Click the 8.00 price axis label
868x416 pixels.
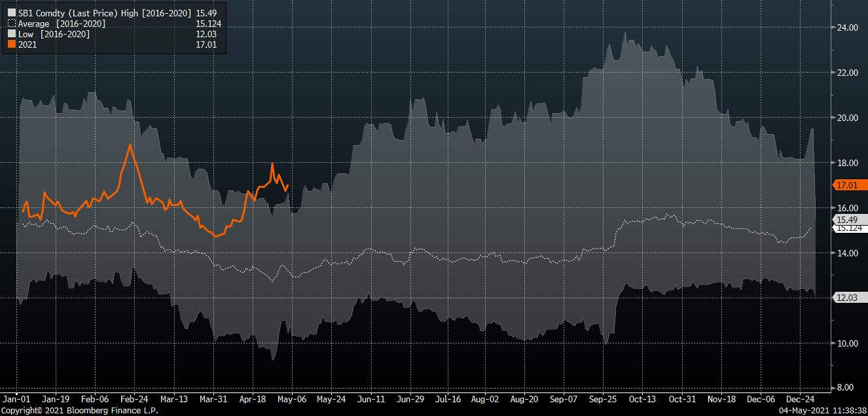coord(848,388)
